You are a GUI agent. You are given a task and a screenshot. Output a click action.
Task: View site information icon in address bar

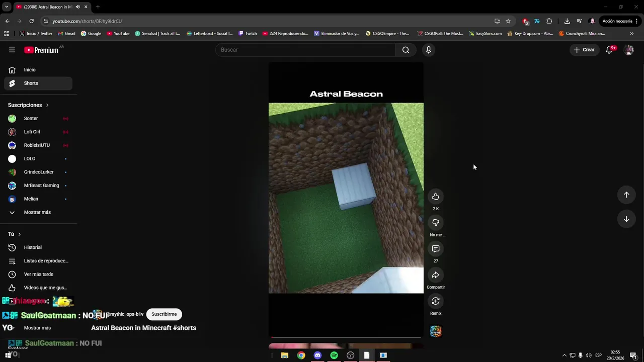46,21
